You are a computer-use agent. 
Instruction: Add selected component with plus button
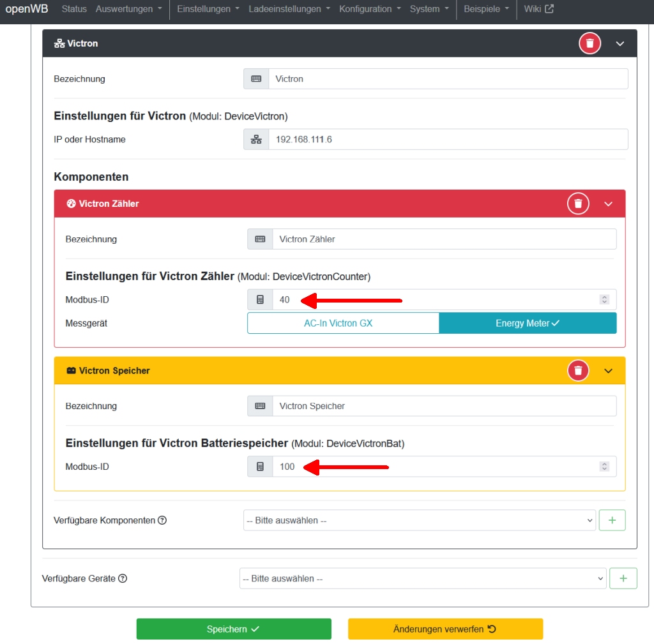[x=612, y=520]
